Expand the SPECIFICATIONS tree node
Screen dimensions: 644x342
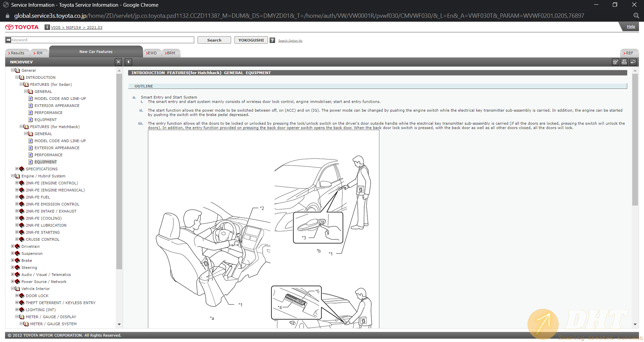[17, 169]
